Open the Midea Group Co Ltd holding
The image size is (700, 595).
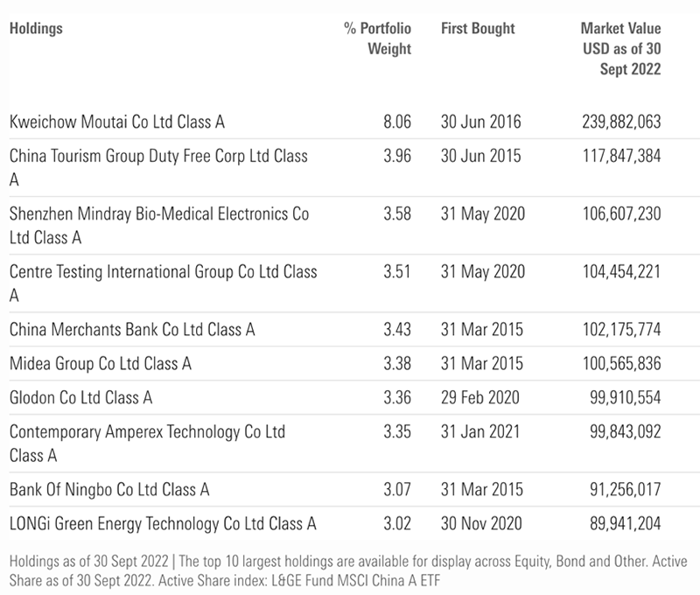100,363
